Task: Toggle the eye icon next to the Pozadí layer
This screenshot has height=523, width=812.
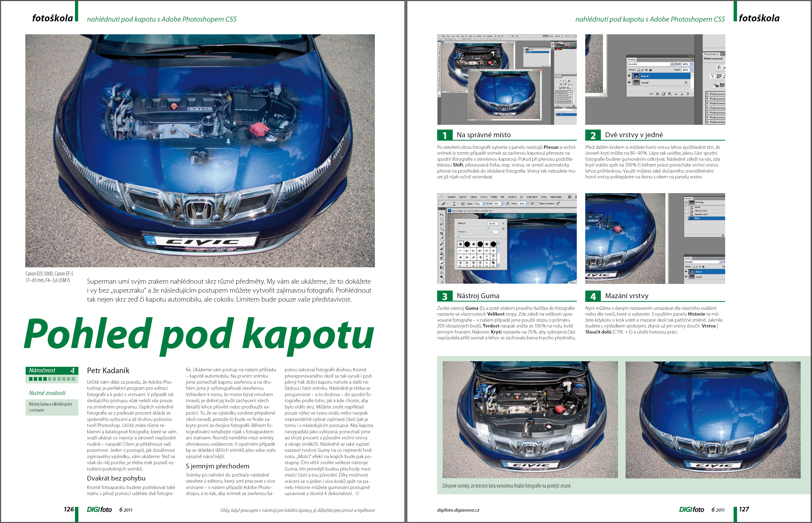Action: coord(629,83)
